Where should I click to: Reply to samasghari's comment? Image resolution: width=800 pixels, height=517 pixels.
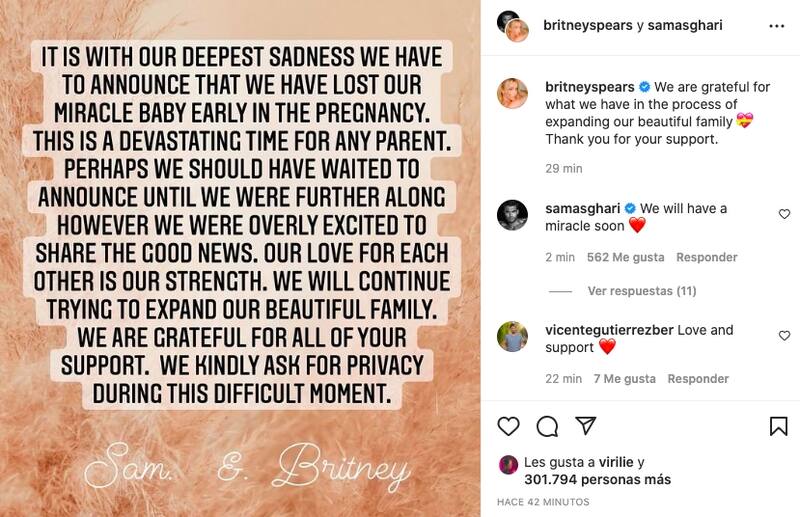706,257
